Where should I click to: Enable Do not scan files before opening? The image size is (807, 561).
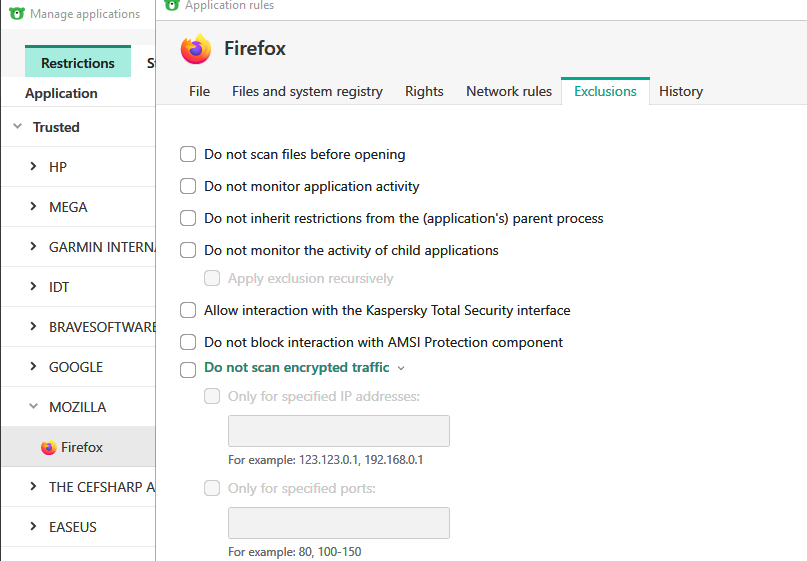coord(188,154)
